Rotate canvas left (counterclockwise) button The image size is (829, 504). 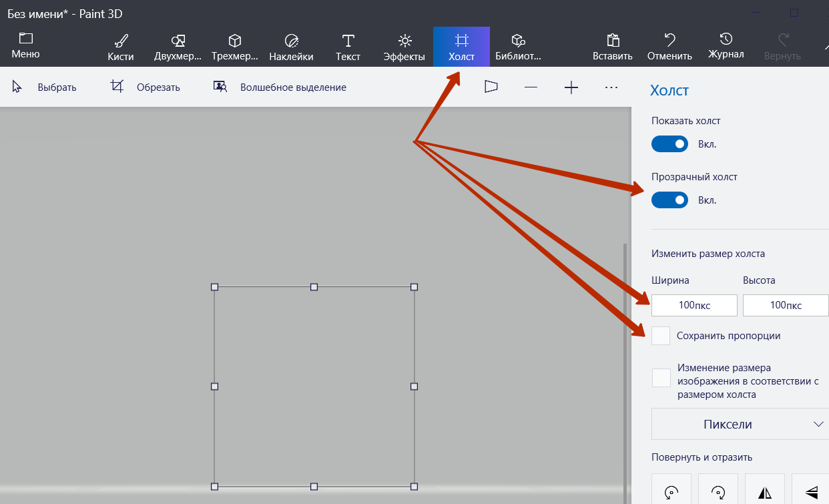tap(671, 489)
